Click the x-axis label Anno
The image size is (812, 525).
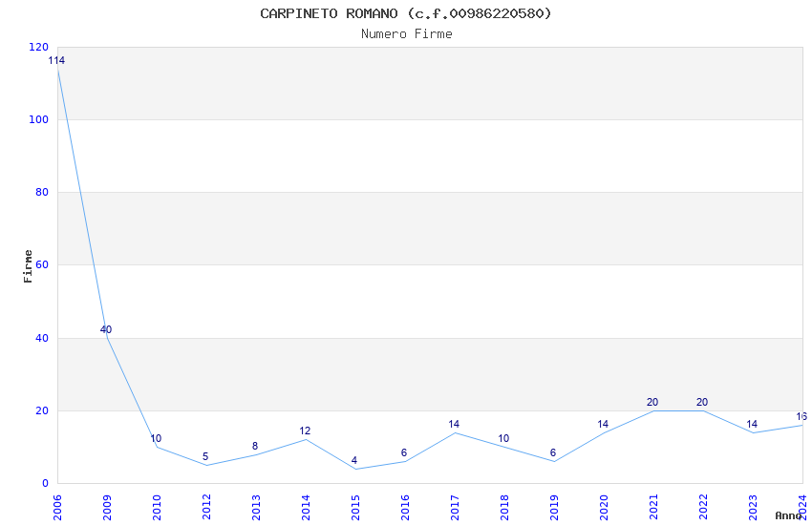[788, 515]
